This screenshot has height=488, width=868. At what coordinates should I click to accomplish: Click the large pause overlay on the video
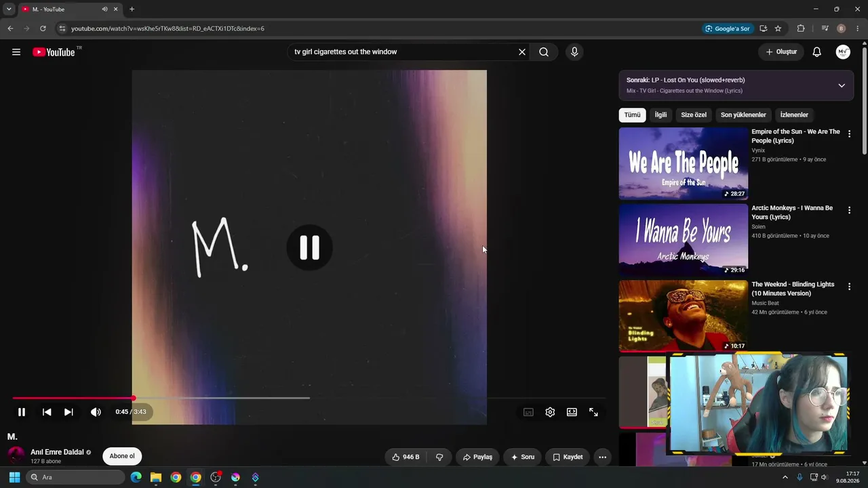(309, 248)
